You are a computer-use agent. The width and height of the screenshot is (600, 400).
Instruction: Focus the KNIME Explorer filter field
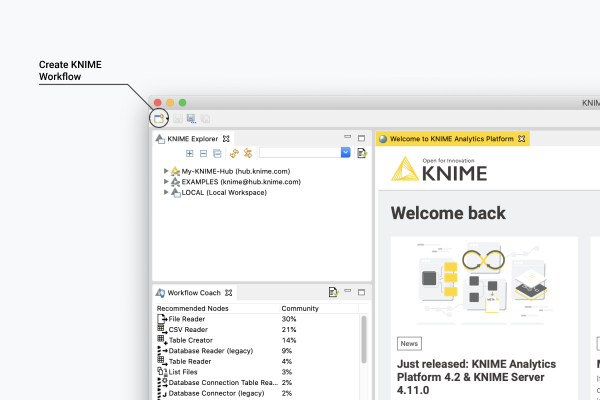click(x=300, y=152)
